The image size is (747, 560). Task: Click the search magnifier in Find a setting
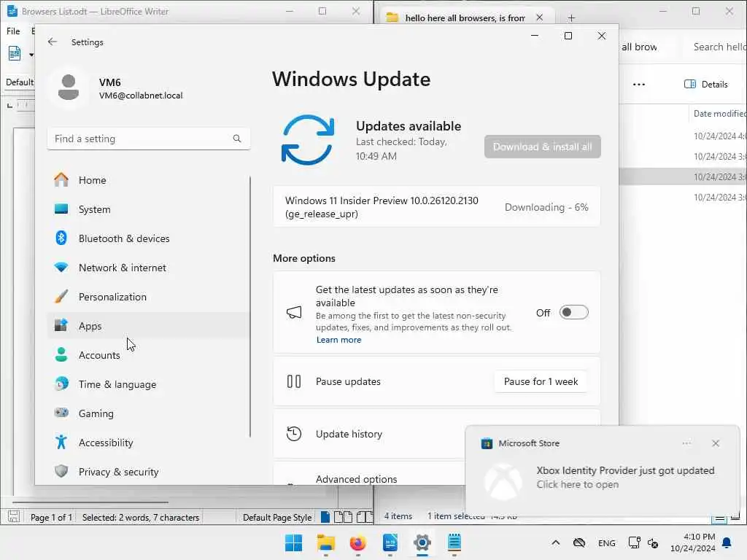(237, 139)
